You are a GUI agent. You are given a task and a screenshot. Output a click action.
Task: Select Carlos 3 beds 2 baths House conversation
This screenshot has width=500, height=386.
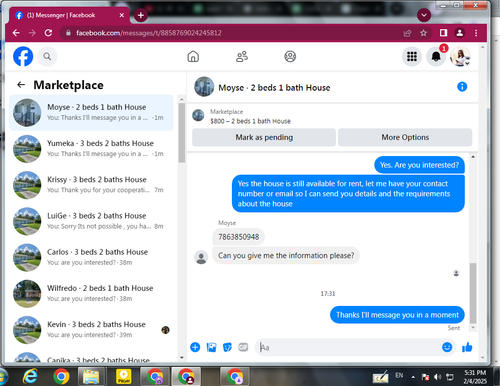[91, 257]
